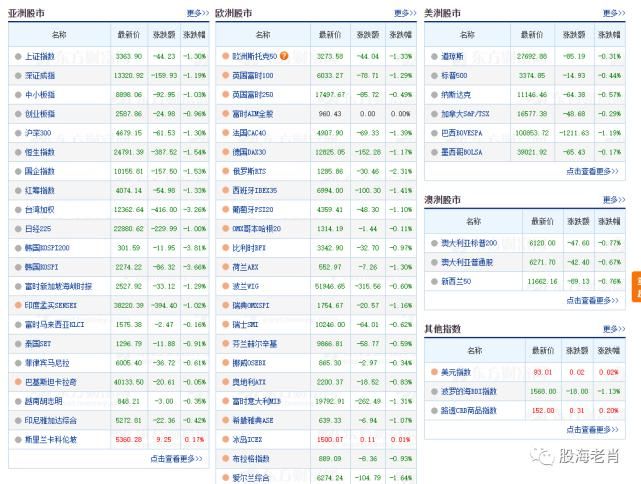
Task: Click the orange dot beside 冰岛ICEX
Action: point(226,439)
